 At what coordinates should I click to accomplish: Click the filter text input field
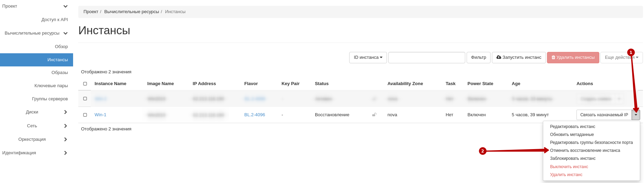click(426, 57)
